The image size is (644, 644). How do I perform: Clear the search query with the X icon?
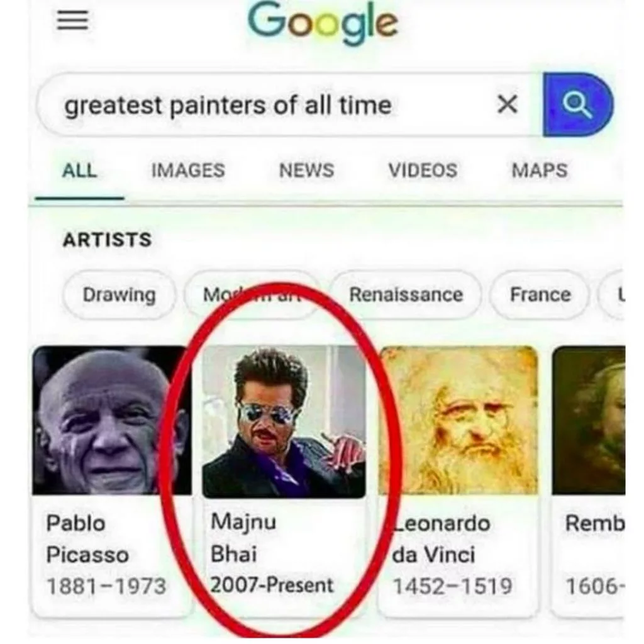506,105
